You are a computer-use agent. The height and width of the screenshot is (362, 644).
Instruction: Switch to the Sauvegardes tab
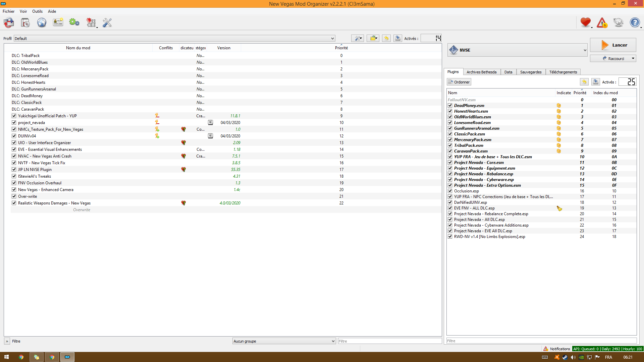click(x=531, y=72)
